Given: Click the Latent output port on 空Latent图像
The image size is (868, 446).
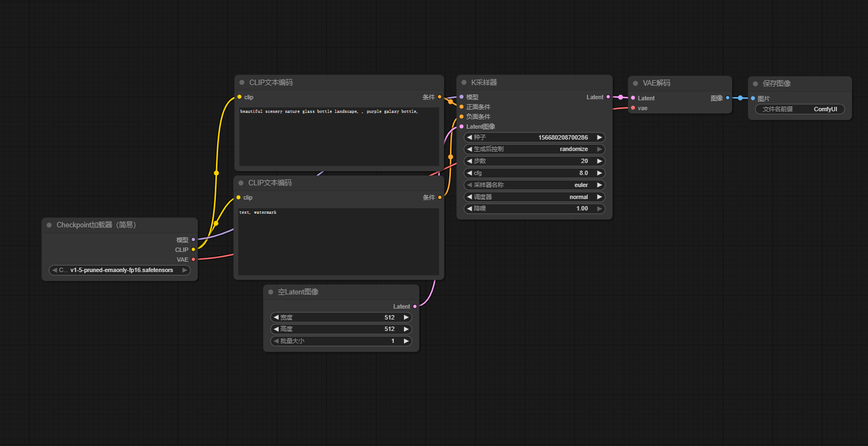Looking at the screenshot, I should point(415,306).
